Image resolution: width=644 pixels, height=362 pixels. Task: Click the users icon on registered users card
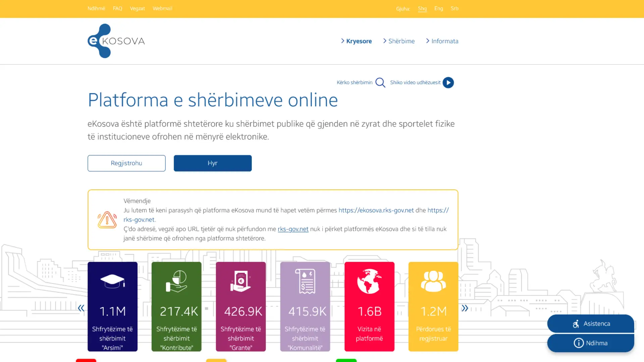pyautogui.click(x=433, y=281)
